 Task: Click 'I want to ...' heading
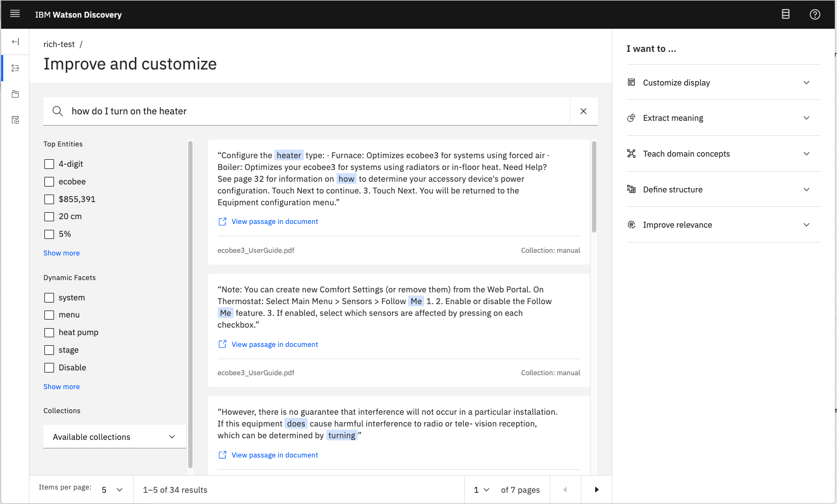[x=651, y=49]
